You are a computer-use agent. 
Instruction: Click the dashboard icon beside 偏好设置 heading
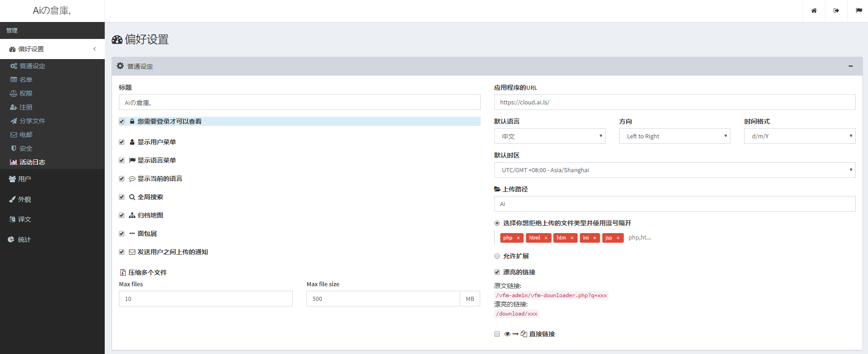[117, 40]
